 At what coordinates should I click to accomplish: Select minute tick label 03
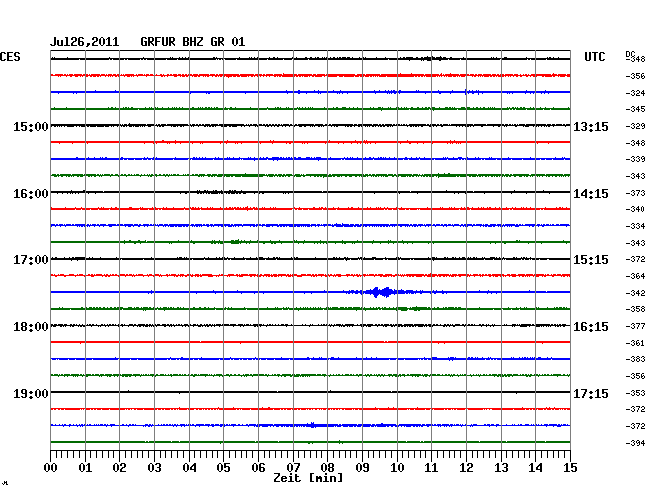[x=154, y=468]
